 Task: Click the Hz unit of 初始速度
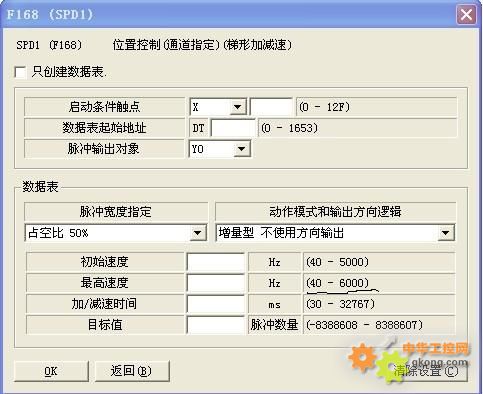274,262
